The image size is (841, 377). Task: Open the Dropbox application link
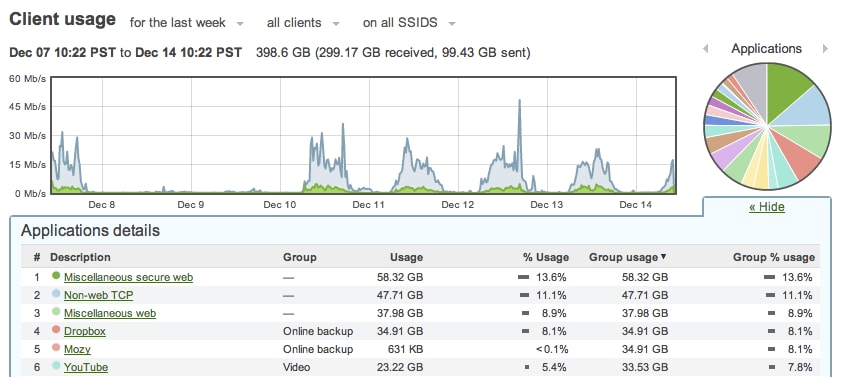pyautogui.click(x=85, y=331)
